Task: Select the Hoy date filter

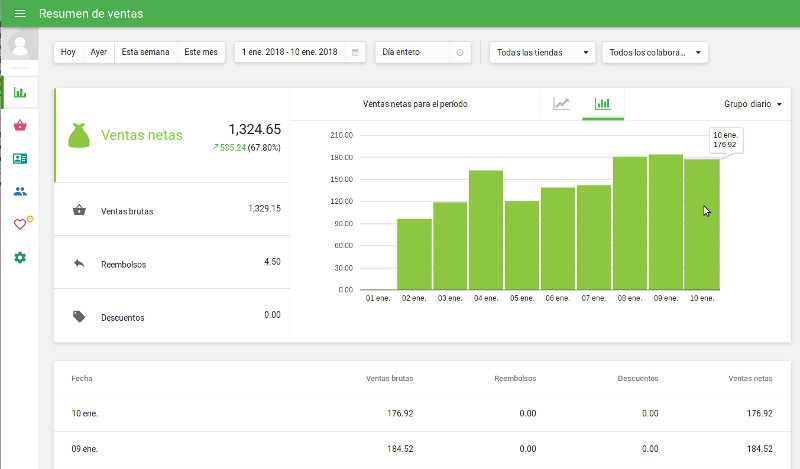Action: tap(68, 52)
